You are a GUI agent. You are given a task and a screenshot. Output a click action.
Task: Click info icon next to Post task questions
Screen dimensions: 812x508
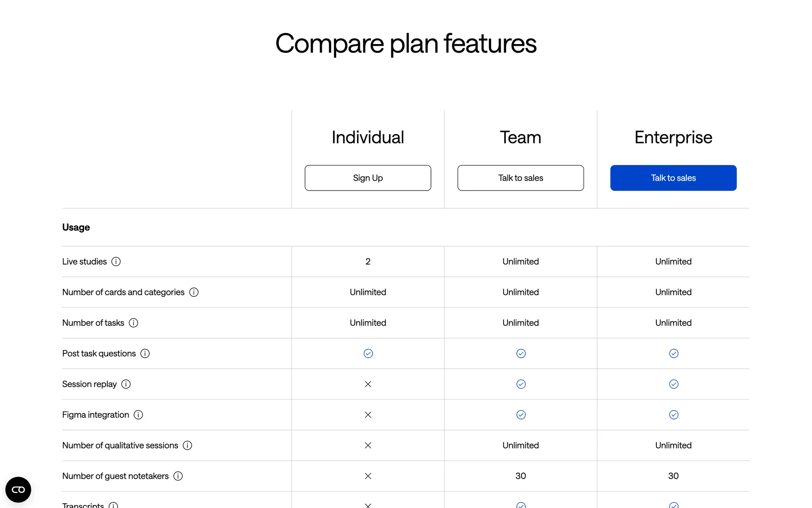(x=145, y=353)
